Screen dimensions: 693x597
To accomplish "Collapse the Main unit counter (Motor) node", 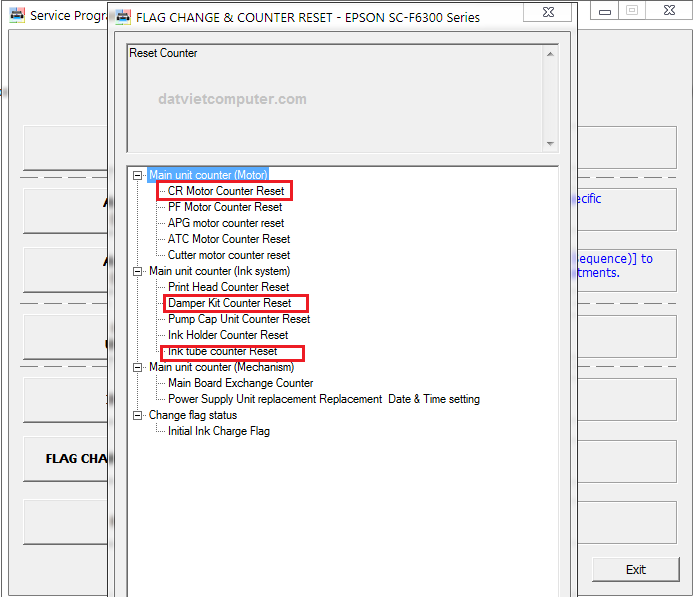I will [x=137, y=175].
